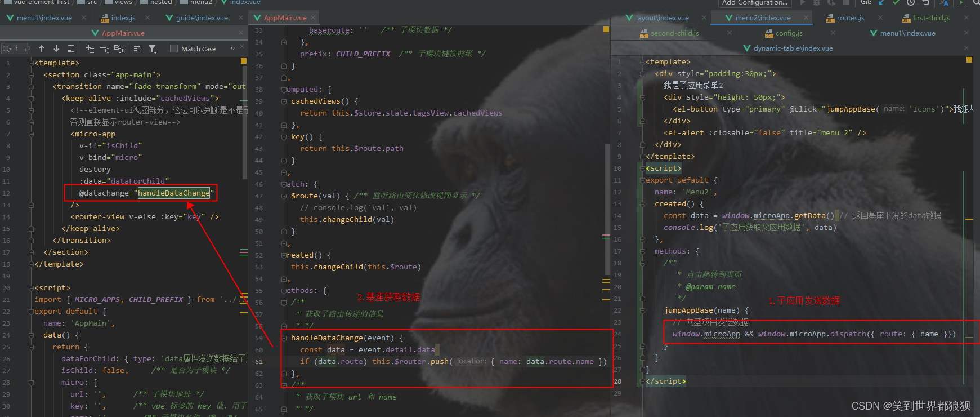The height and width of the screenshot is (417, 980).
Task: Click inspection status indicator in right editor
Action: (x=969, y=60)
